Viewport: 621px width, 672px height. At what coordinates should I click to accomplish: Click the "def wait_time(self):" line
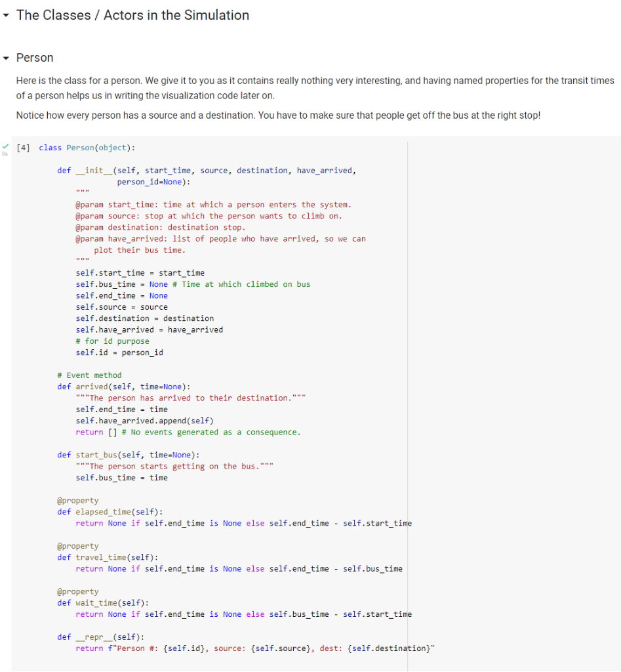click(x=103, y=602)
